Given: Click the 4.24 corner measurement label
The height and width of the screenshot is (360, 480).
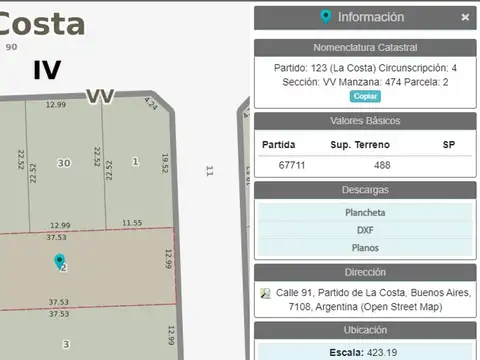Looking at the screenshot, I should (151, 104).
